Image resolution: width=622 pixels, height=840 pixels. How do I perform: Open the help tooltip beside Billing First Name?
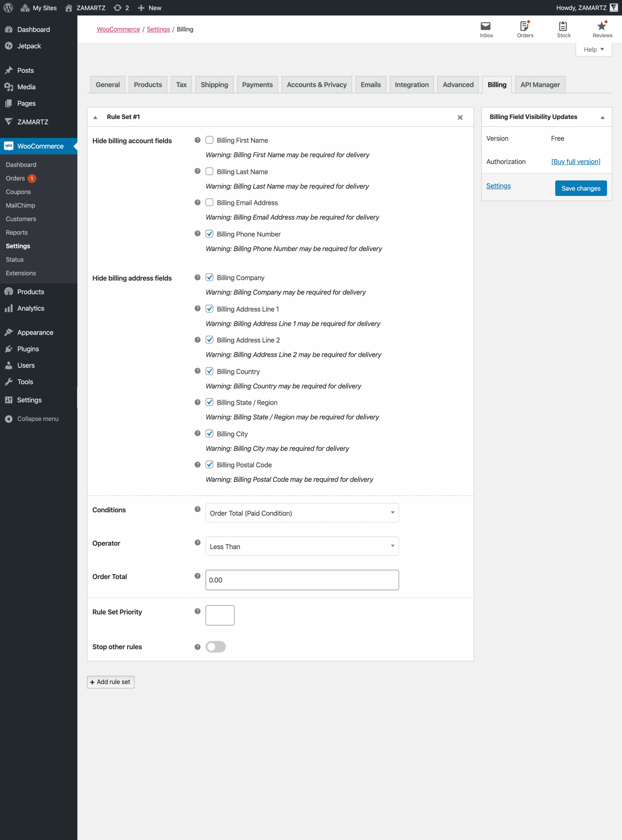(197, 139)
